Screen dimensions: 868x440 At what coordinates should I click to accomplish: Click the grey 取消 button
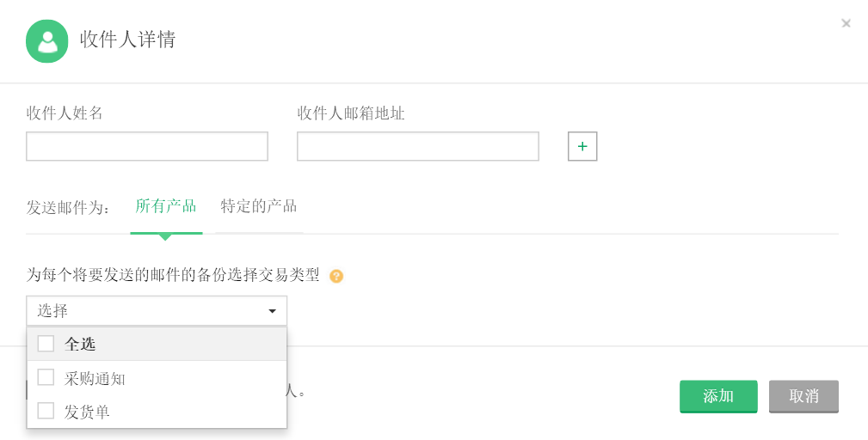click(803, 396)
